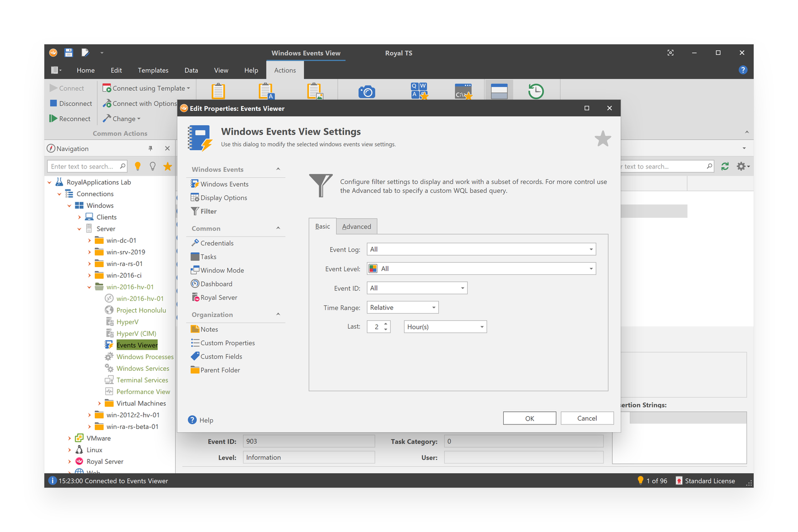Open the Event Log dropdown

click(x=591, y=249)
